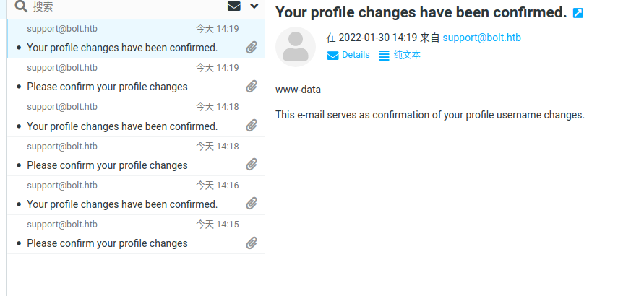Open the 14:15 'Please confirm your profile changes' email

(107, 243)
